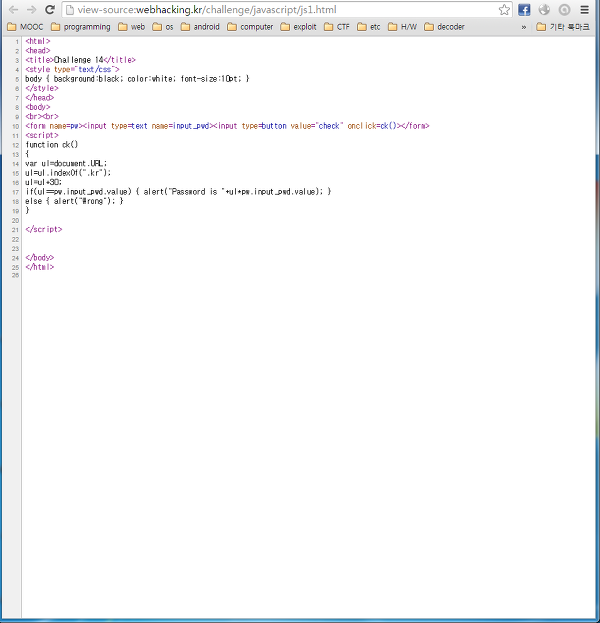Open the etc bookmarks folder
This screenshot has width=600, height=623.
coord(369,27)
